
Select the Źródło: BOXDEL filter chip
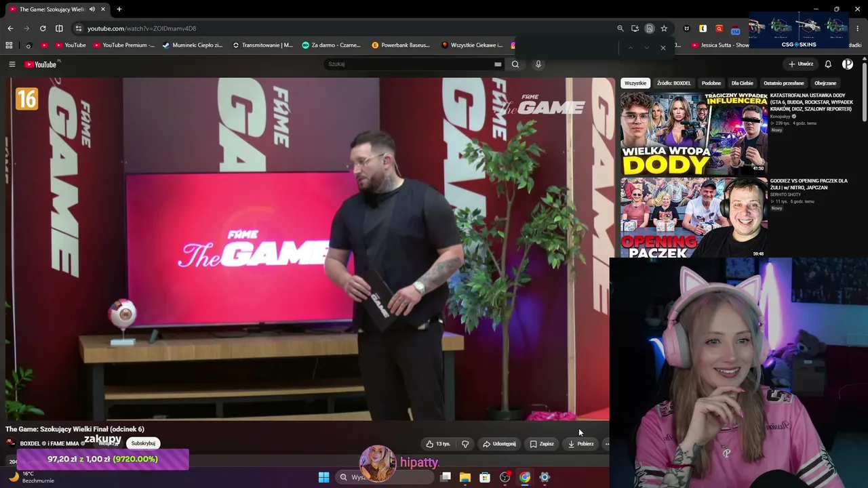(674, 83)
